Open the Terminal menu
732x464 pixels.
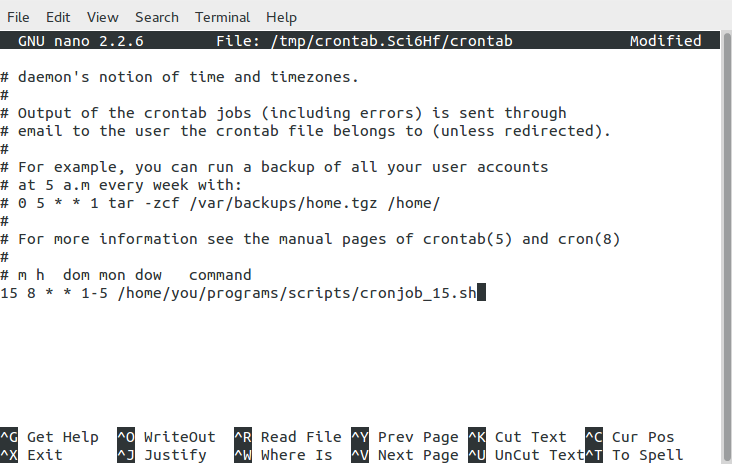point(223,17)
